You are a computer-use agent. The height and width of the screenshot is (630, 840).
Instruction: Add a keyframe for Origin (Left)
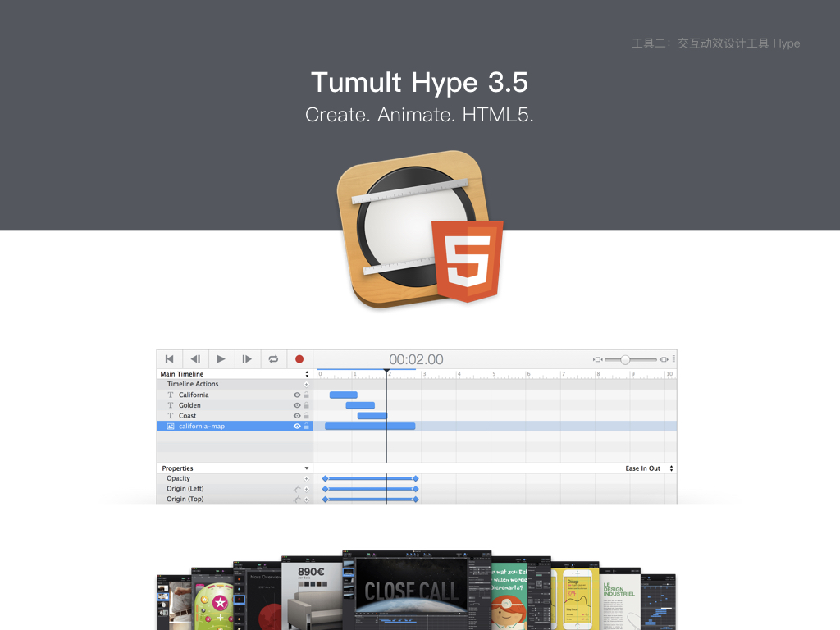point(307,489)
